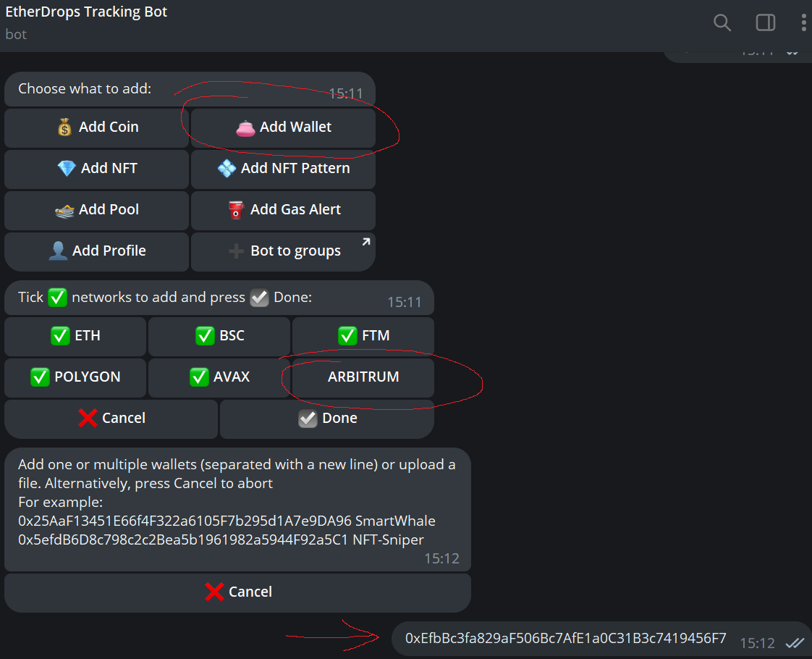The height and width of the screenshot is (659, 812).
Task: Untick the BSC network
Action: [x=219, y=336]
